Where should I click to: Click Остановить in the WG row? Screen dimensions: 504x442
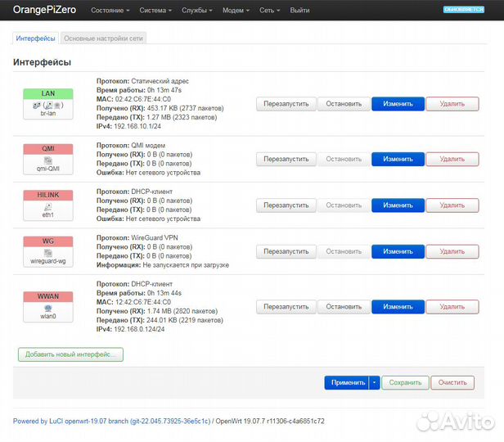coord(344,252)
